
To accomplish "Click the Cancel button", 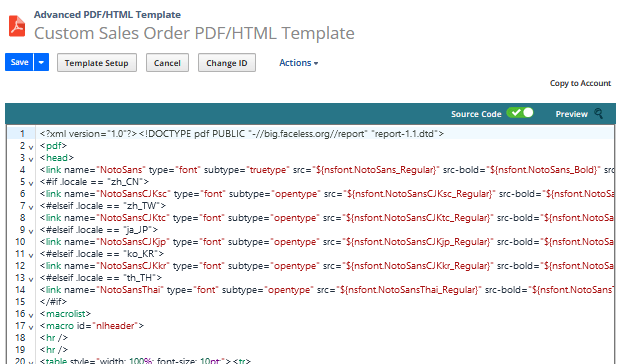I will click(x=167, y=63).
